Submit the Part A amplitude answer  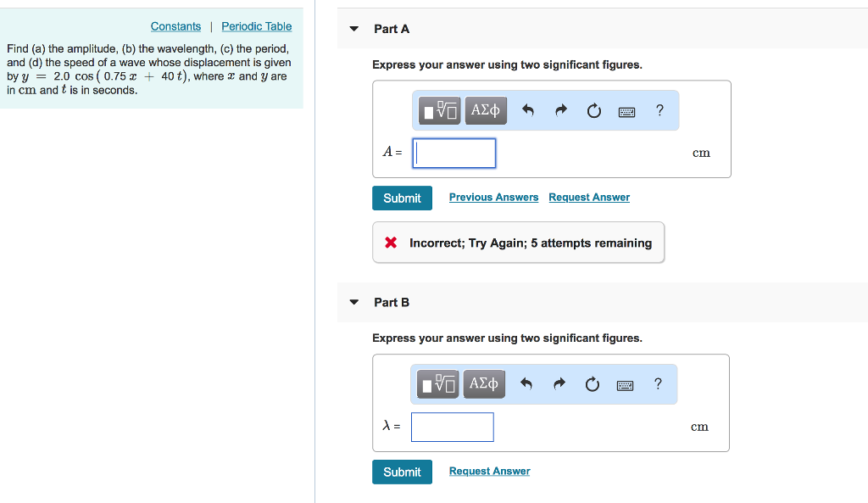coord(402,198)
